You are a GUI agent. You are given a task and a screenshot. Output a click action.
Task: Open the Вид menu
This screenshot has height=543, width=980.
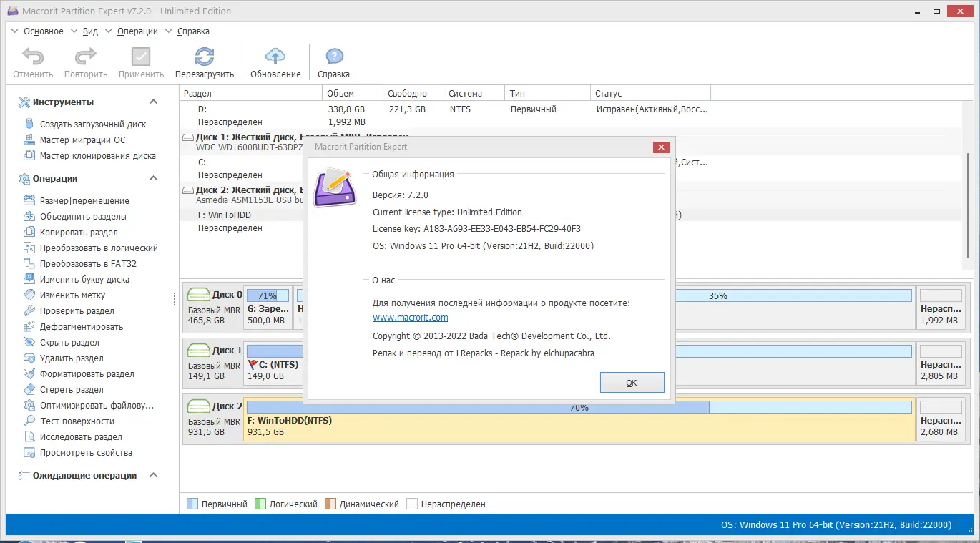(x=90, y=31)
